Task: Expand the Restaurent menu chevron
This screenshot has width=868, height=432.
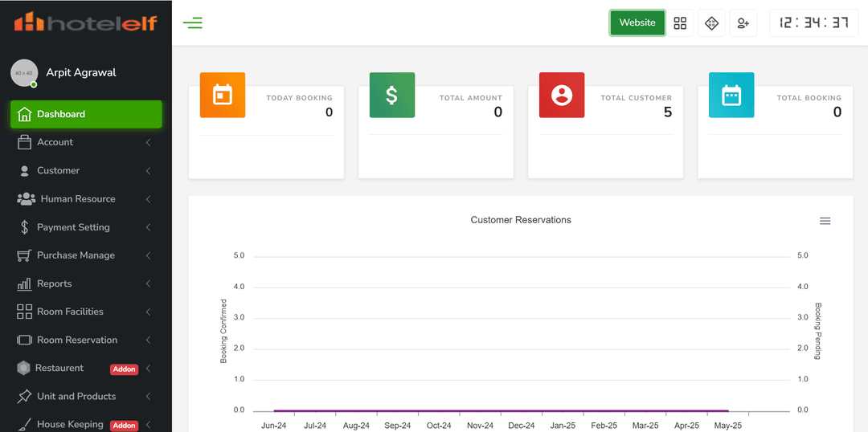Action: coord(149,369)
